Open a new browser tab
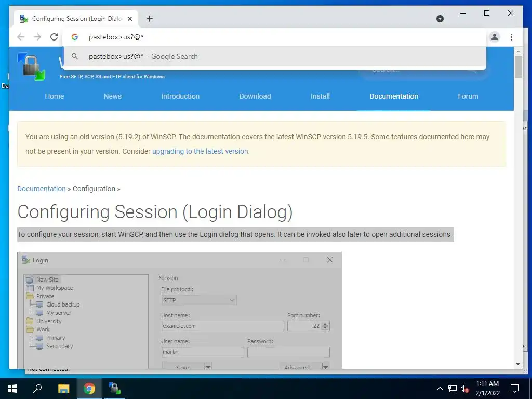This screenshot has height=399, width=532. tap(150, 19)
